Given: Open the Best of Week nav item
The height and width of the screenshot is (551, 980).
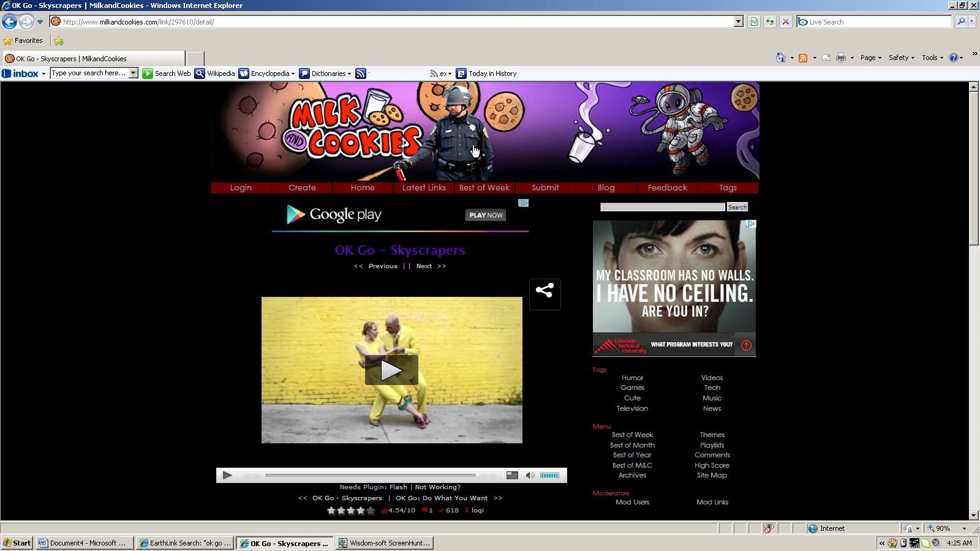Looking at the screenshot, I should [484, 188].
